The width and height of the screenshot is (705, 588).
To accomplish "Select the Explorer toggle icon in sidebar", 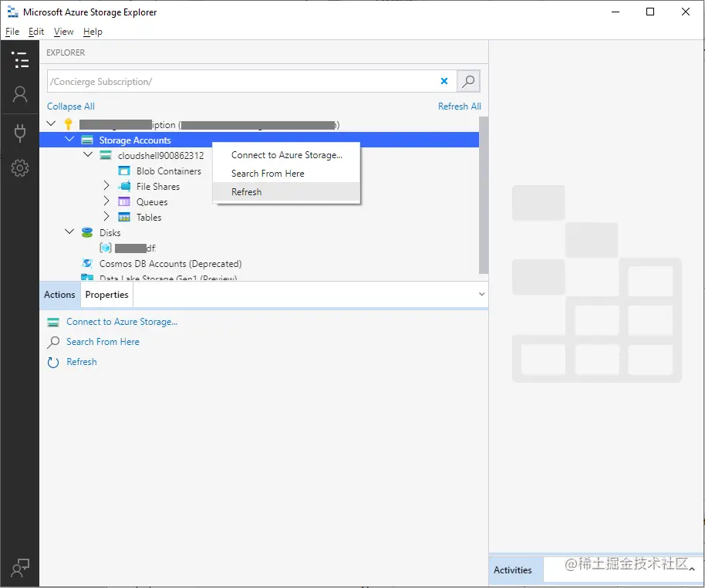I will pos(20,59).
